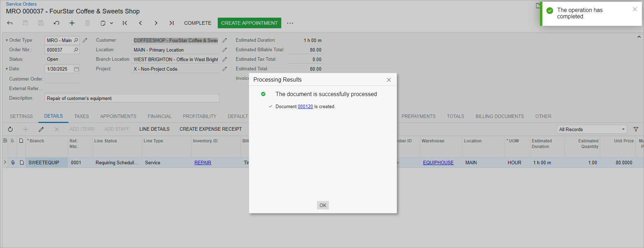Open created document 000120 link

click(305, 106)
